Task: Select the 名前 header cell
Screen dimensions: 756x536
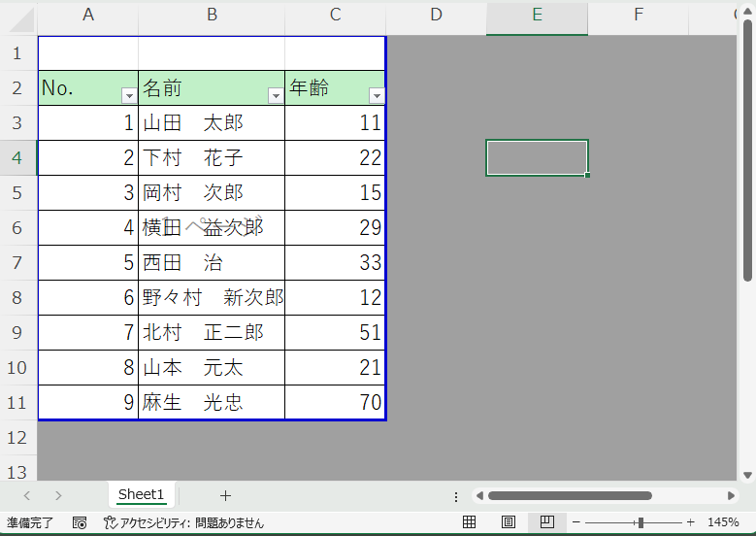Action: pyautogui.click(x=212, y=87)
